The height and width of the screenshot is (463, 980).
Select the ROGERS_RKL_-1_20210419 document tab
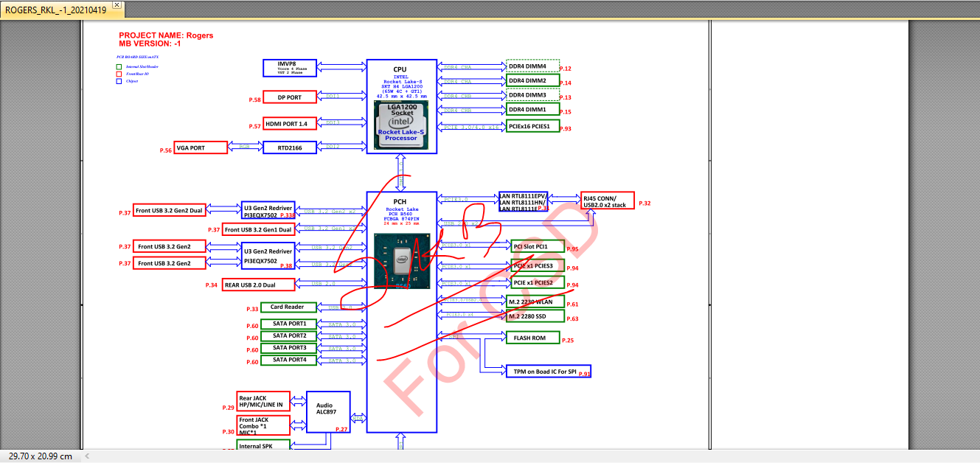pos(56,9)
